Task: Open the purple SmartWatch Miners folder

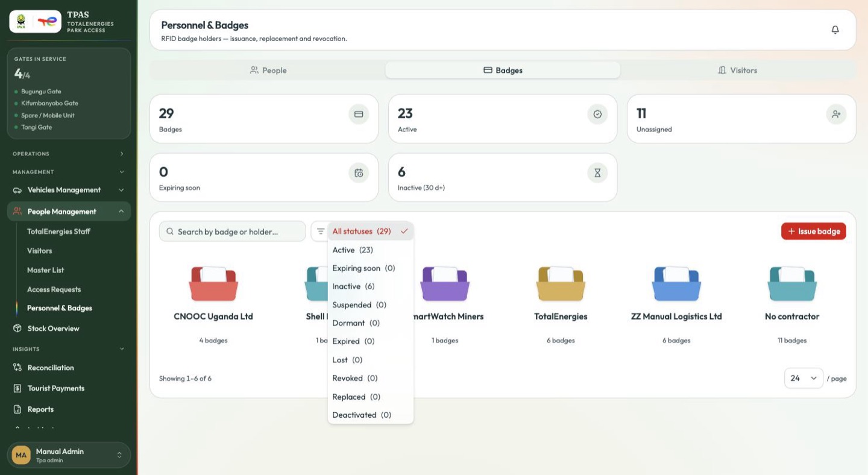Action: (x=445, y=306)
